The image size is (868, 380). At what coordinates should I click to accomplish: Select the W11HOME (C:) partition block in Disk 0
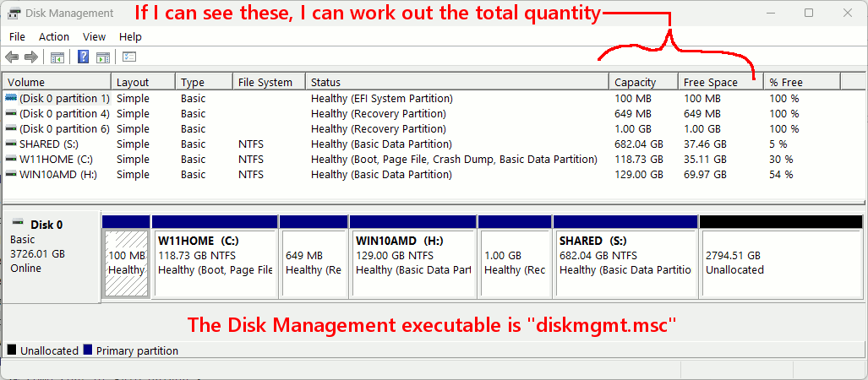[215, 263]
